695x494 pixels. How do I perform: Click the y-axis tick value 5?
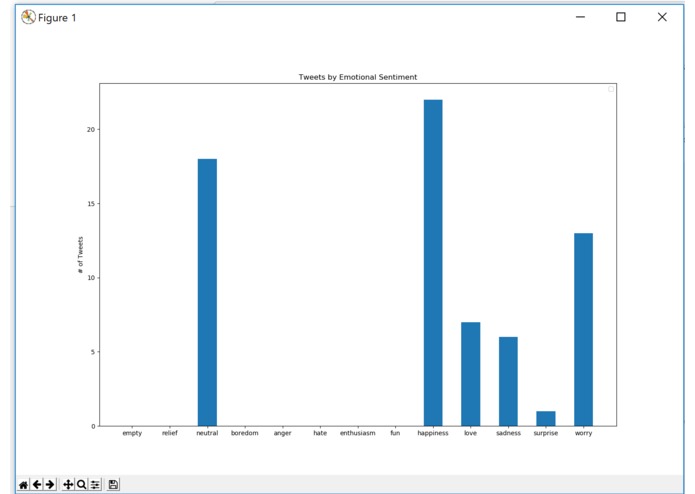pyautogui.click(x=93, y=352)
